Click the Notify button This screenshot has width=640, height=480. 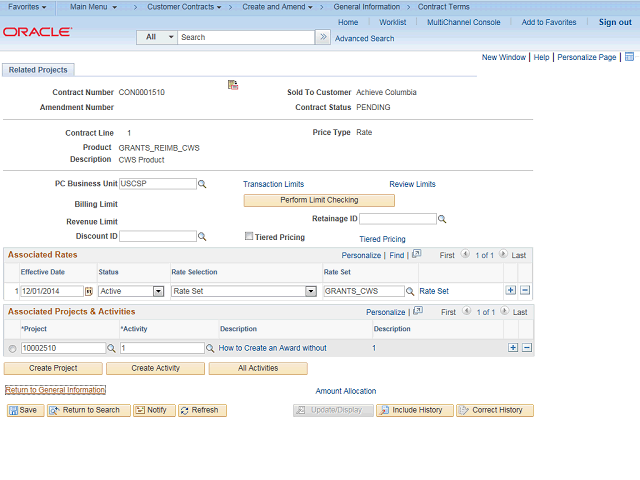click(154, 410)
